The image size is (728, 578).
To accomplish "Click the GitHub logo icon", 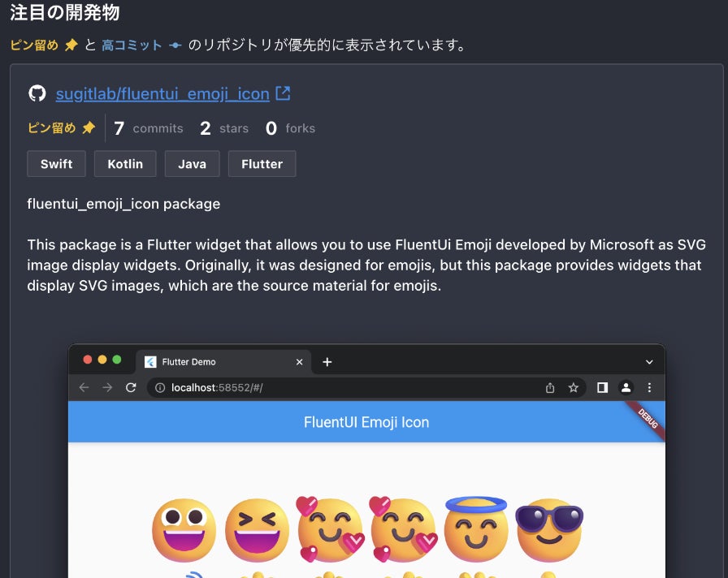I will point(37,93).
